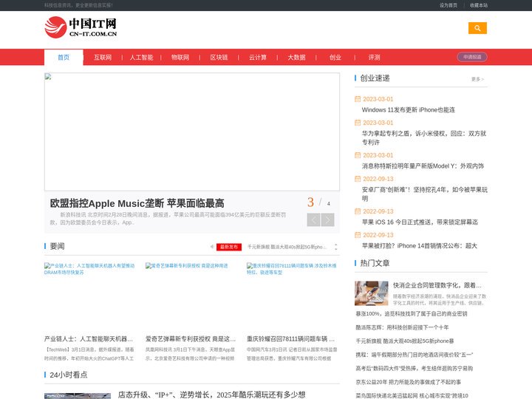Click image of 产业链人士 AI chatbot news card
Image resolution: width=532 pixels, height=399 pixels.
coord(89,296)
